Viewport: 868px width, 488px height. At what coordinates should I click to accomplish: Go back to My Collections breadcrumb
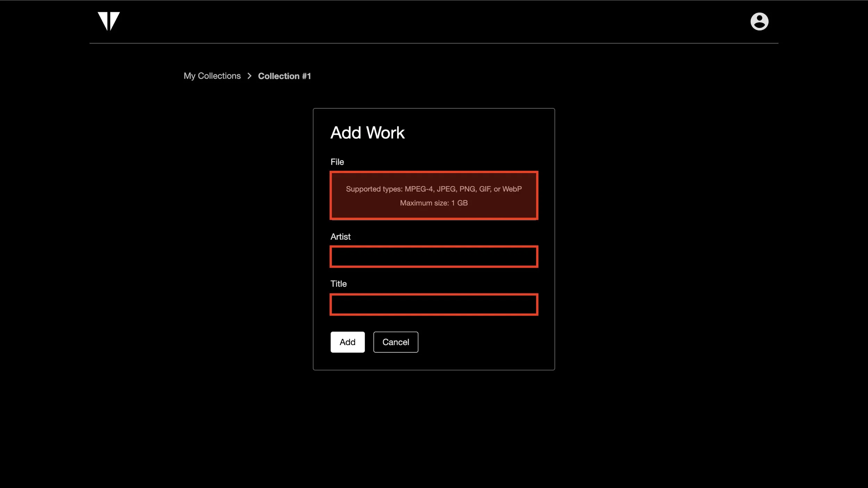pyautogui.click(x=212, y=76)
